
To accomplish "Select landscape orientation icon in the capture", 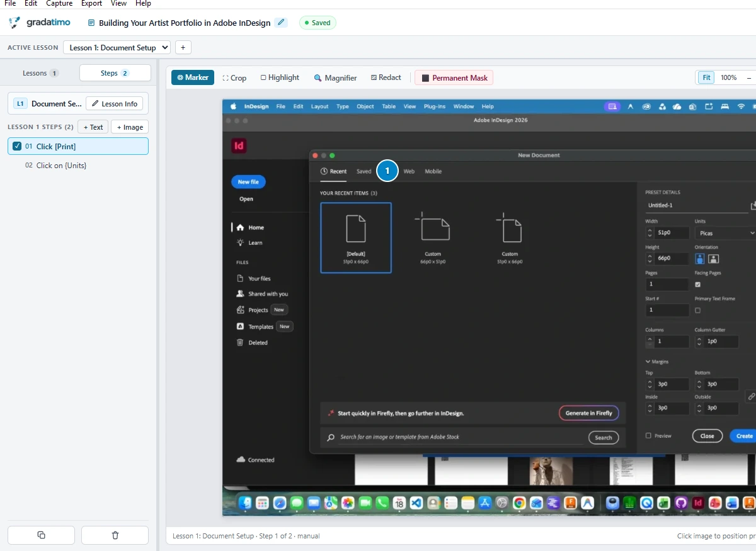I will pyautogui.click(x=713, y=258).
